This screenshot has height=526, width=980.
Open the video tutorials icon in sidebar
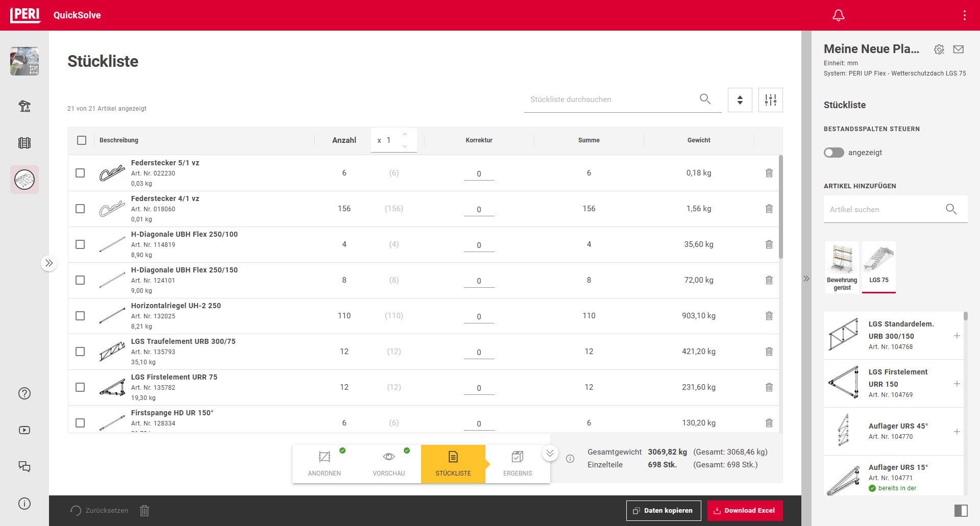click(24, 430)
